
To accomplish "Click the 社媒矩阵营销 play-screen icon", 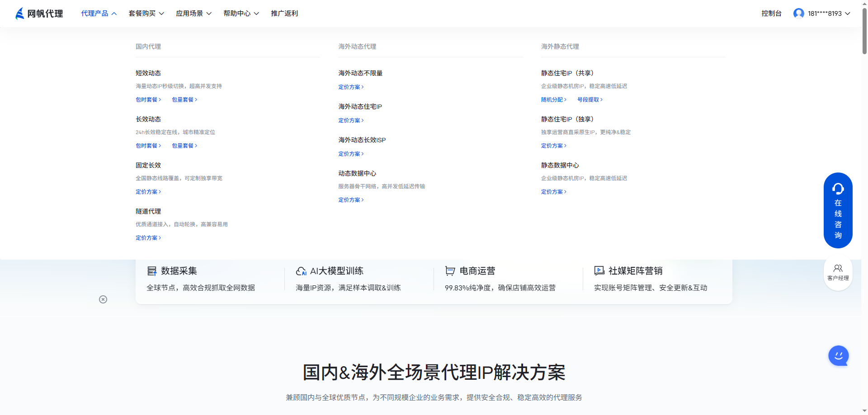I will 599,271.
